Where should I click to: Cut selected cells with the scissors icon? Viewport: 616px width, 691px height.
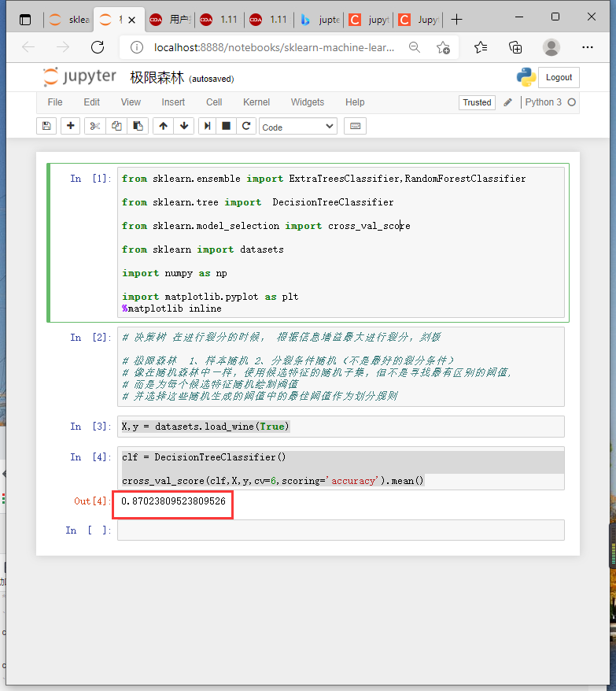click(94, 126)
